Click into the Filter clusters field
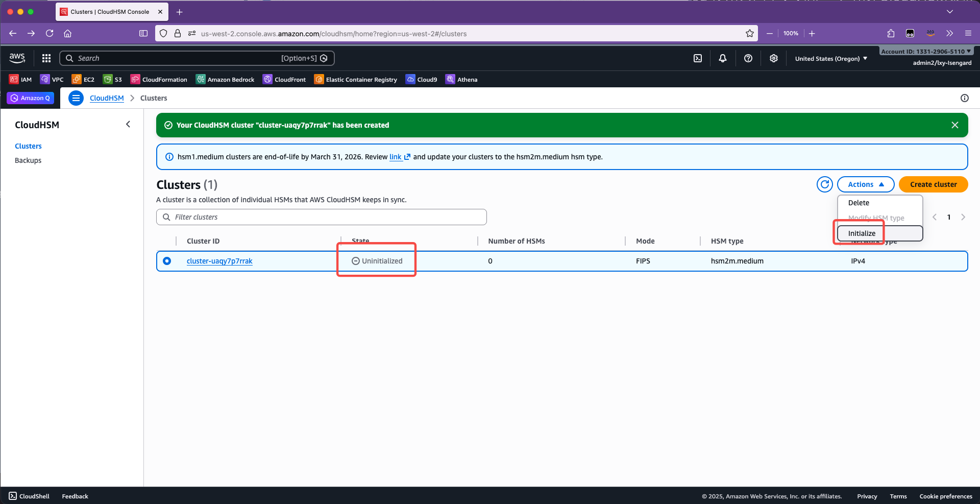The height and width of the screenshot is (504, 980). coord(322,217)
